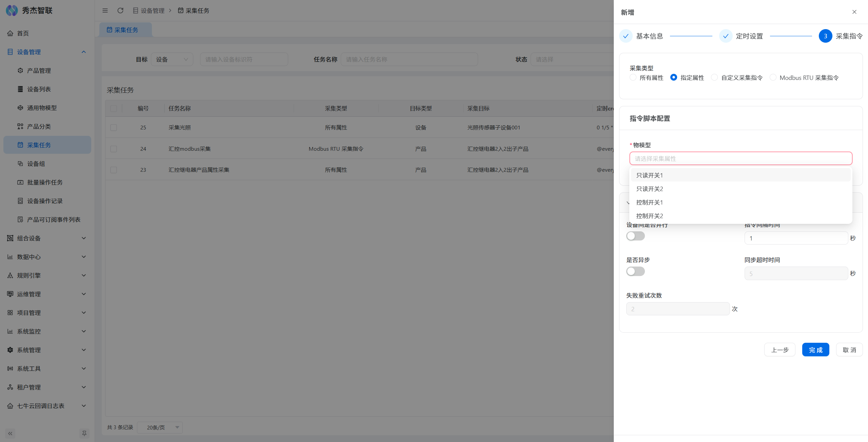The height and width of the screenshot is (442, 868).
Task: Click the 完成 button
Action: pyautogui.click(x=815, y=350)
